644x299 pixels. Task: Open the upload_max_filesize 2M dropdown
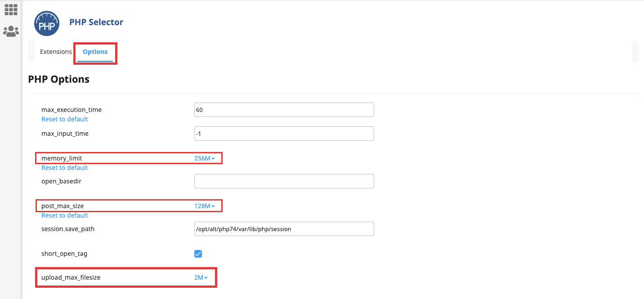201,277
